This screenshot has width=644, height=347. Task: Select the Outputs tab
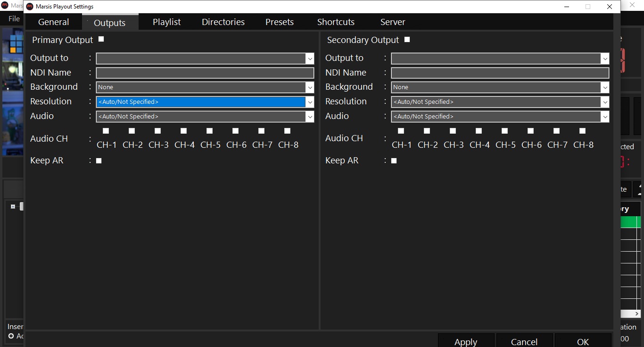click(110, 23)
